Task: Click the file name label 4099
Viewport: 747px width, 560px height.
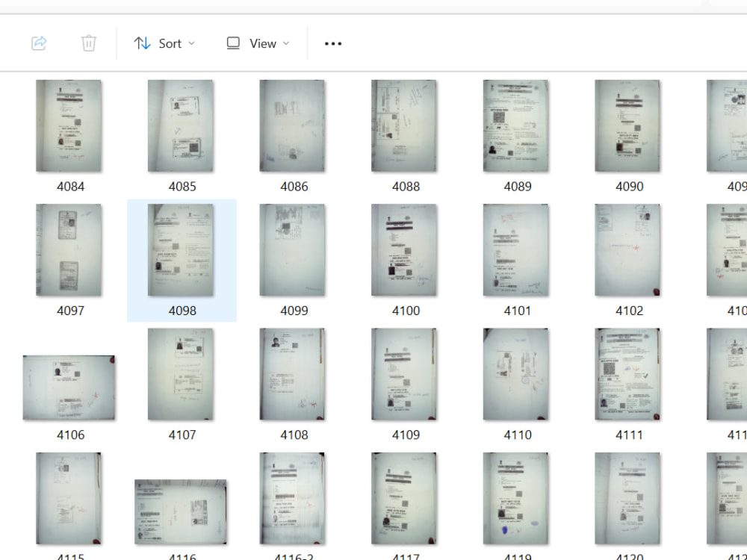Action: tap(294, 311)
